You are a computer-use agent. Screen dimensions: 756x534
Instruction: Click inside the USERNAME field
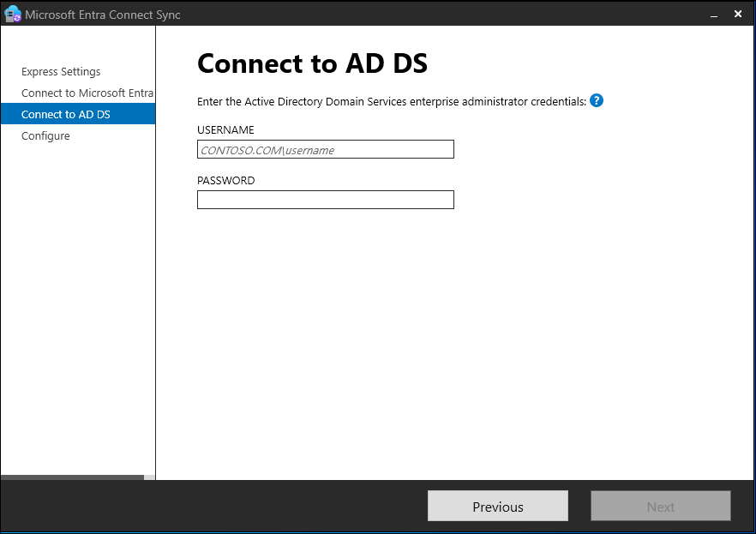tap(325, 149)
